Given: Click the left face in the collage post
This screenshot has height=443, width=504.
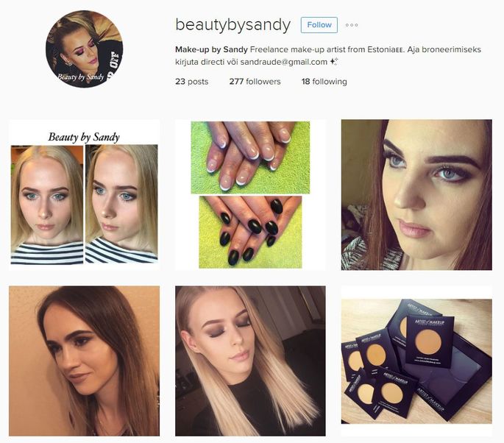Looking at the screenshot, I should [47, 205].
